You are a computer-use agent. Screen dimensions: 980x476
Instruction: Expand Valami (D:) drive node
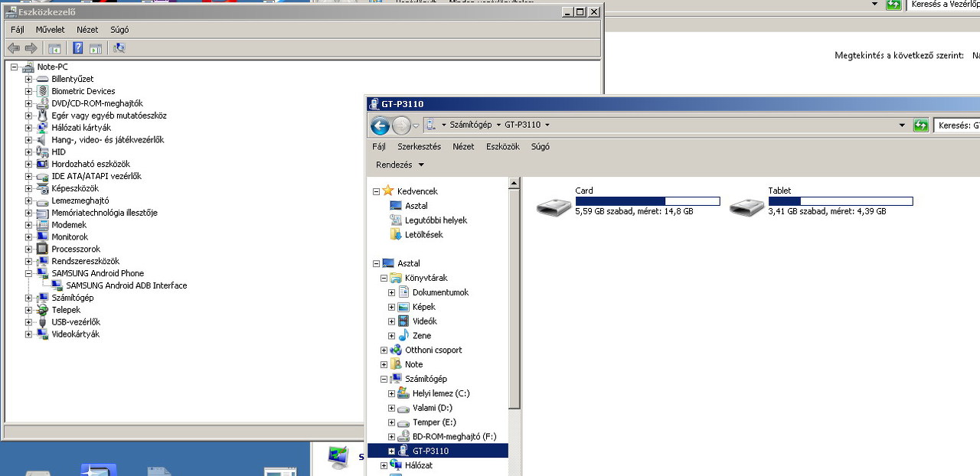tap(391, 408)
